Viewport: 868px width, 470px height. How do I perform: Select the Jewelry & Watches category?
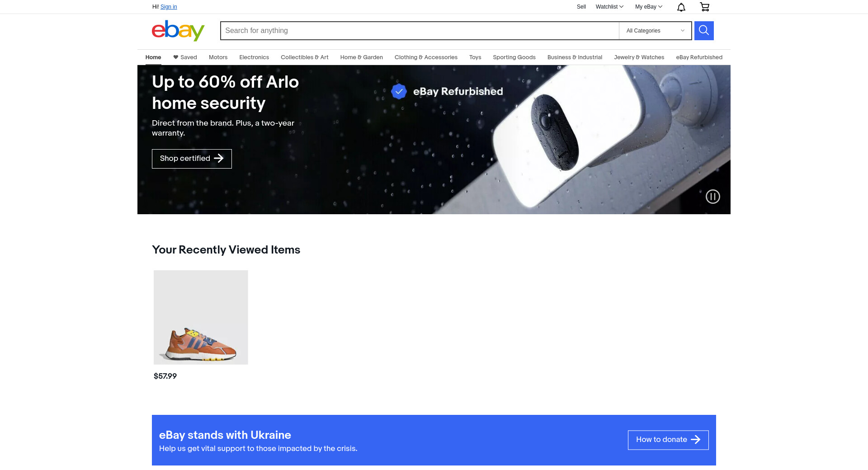tap(639, 57)
